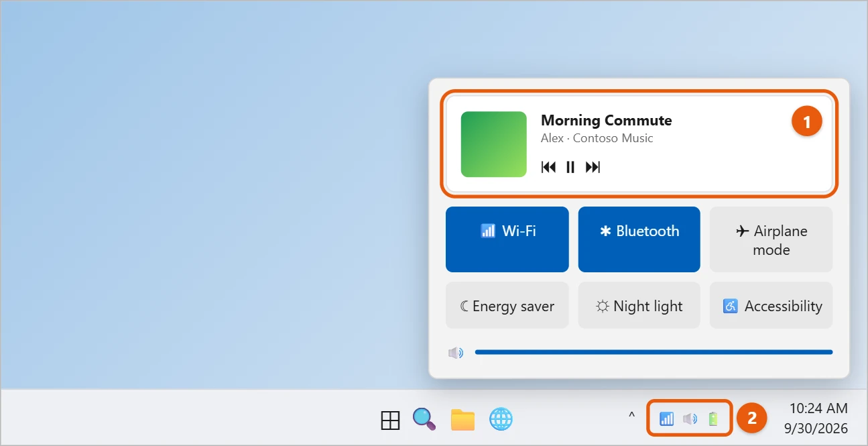The height and width of the screenshot is (446, 868).
Task: Open the clock showing 10:24 AM
Action: (x=818, y=408)
